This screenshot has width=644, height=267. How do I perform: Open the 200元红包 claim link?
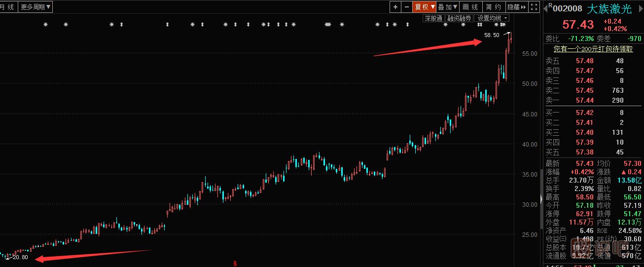click(x=593, y=49)
